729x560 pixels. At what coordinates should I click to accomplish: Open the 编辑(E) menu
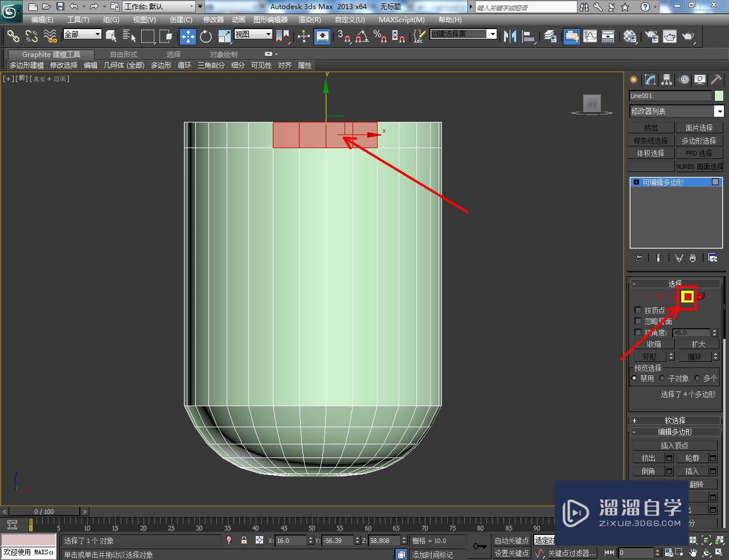tap(42, 19)
